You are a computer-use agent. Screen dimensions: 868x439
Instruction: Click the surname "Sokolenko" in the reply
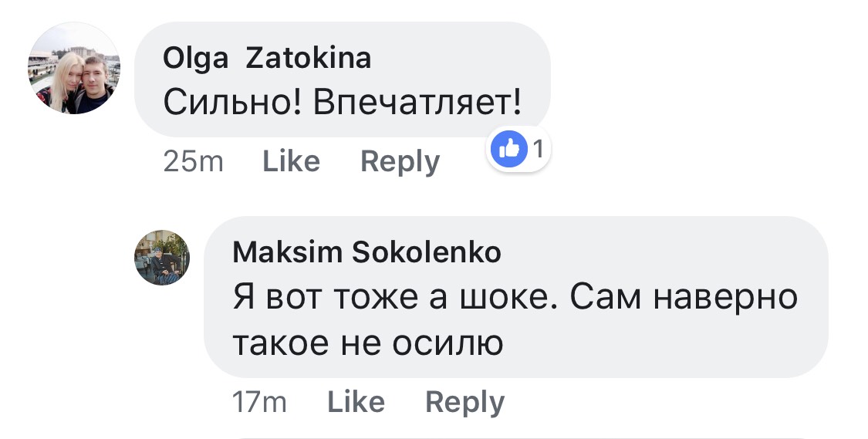pyautogui.click(x=426, y=252)
